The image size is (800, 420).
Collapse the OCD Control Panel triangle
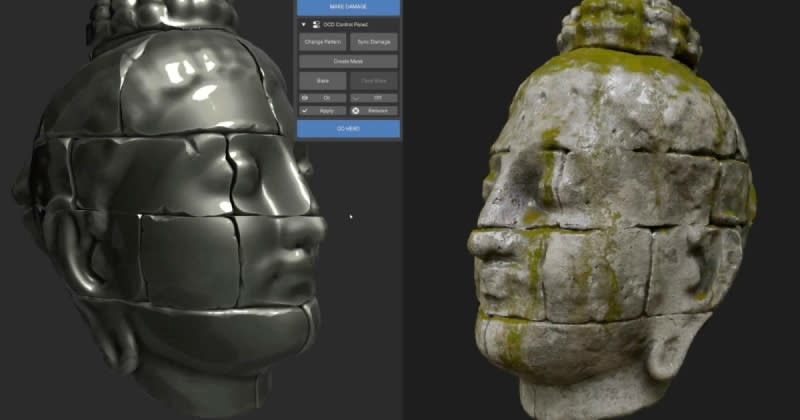(303, 23)
